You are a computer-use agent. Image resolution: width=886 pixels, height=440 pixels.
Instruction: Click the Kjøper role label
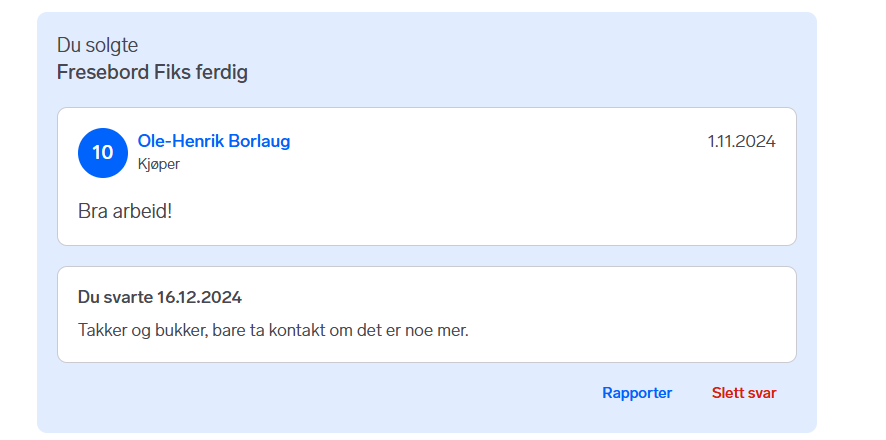(x=159, y=164)
